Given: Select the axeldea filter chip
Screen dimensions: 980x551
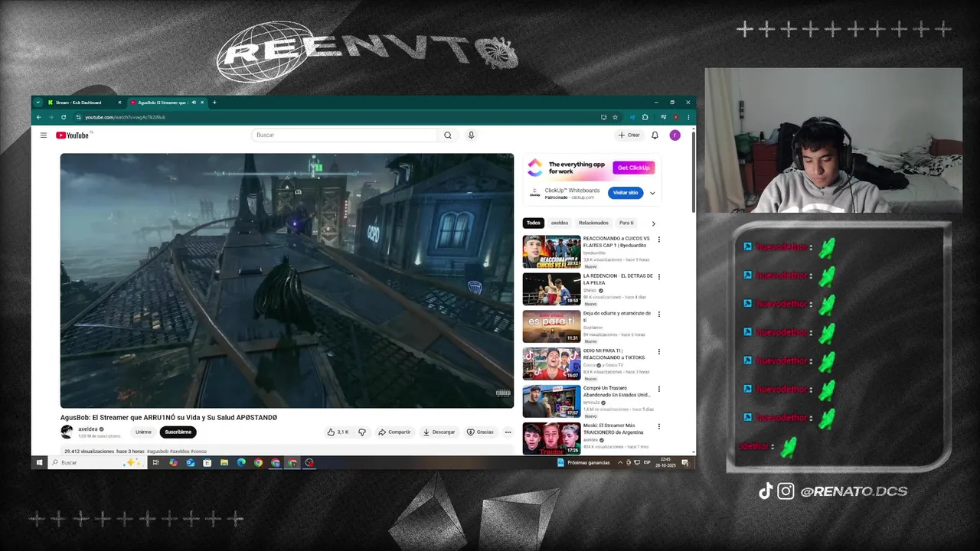Looking at the screenshot, I should pos(560,223).
